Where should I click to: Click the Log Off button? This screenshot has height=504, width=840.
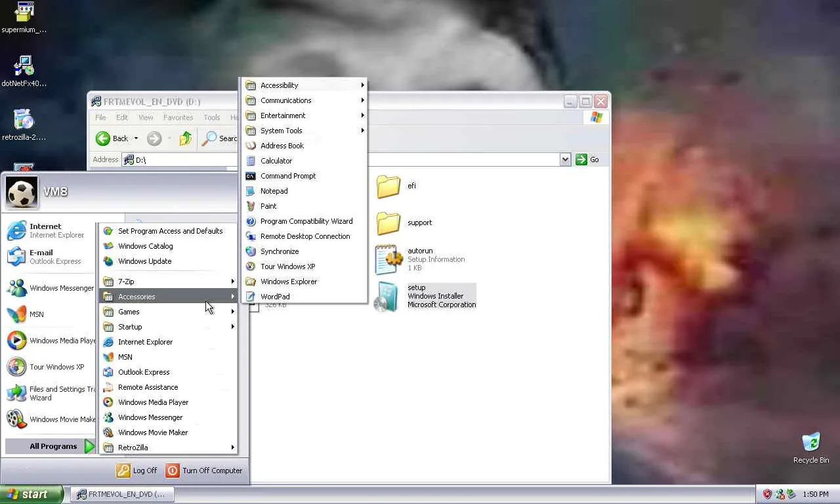(x=137, y=471)
